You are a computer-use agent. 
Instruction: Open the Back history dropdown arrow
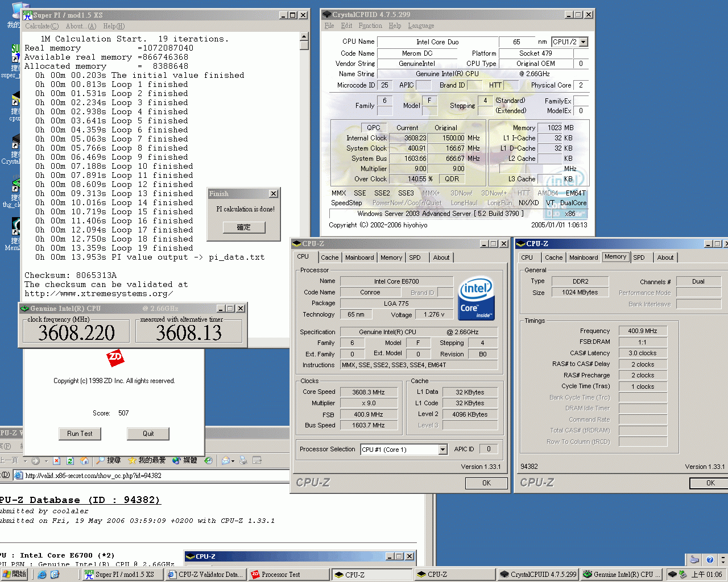(x=25, y=461)
